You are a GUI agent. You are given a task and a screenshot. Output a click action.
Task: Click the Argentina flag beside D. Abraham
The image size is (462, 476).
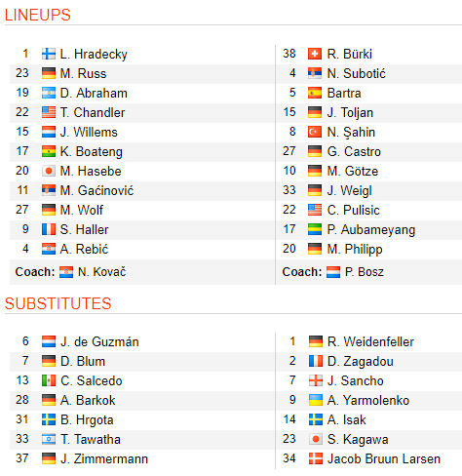tap(49, 93)
